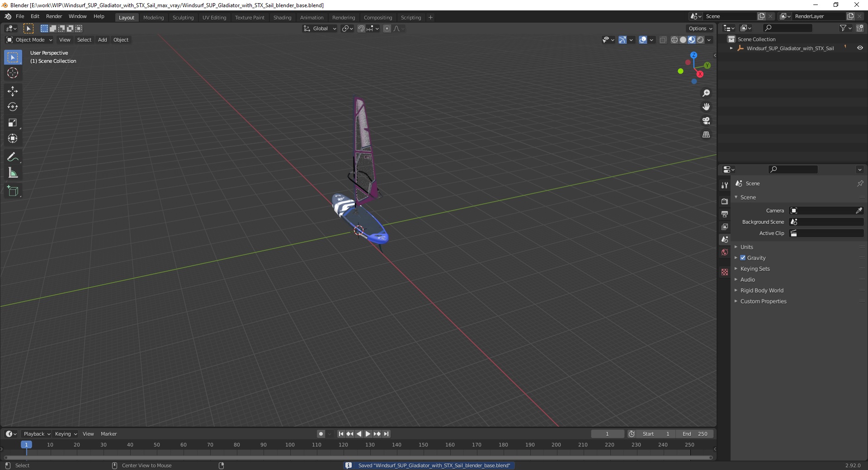
Task: Switch to rendered shading
Action: pyautogui.click(x=700, y=40)
